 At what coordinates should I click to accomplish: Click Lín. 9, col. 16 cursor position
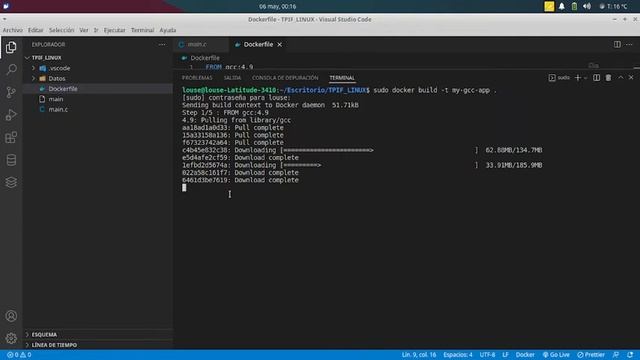[419, 355]
